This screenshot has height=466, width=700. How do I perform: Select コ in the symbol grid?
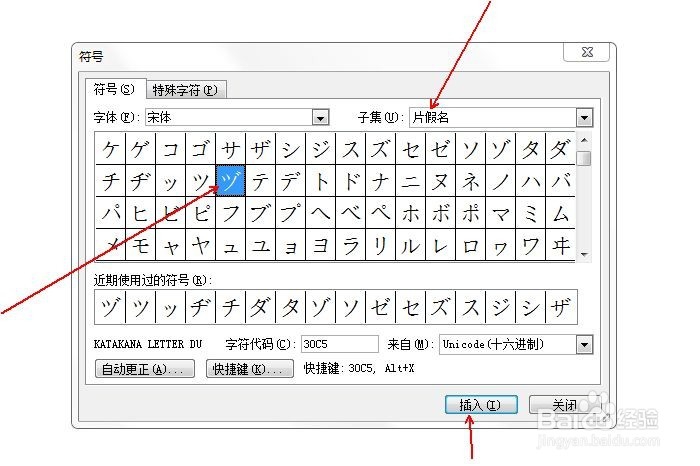click(x=171, y=149)
